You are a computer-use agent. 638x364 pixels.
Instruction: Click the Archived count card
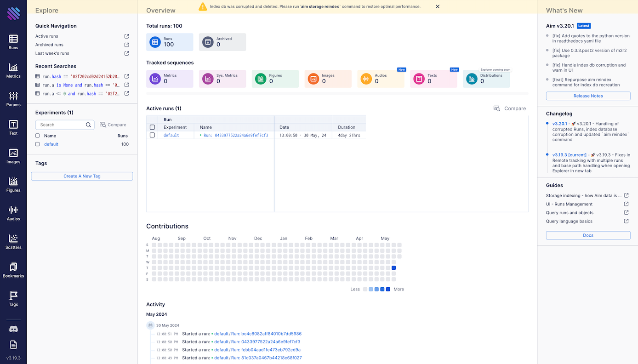222,42
